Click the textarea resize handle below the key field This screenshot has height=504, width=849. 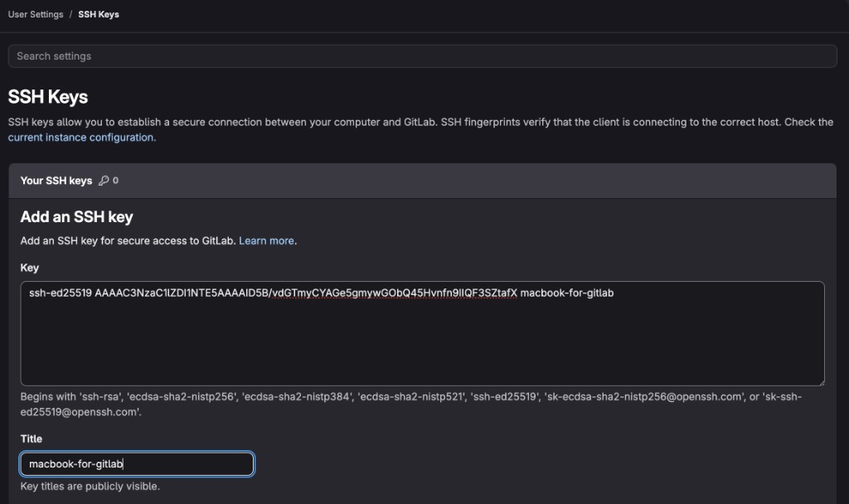click(x=822, y=382)
